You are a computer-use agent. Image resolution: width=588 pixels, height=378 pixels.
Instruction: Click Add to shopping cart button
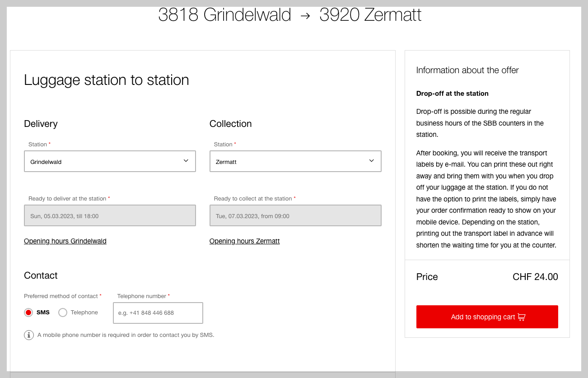pos(487,317)
